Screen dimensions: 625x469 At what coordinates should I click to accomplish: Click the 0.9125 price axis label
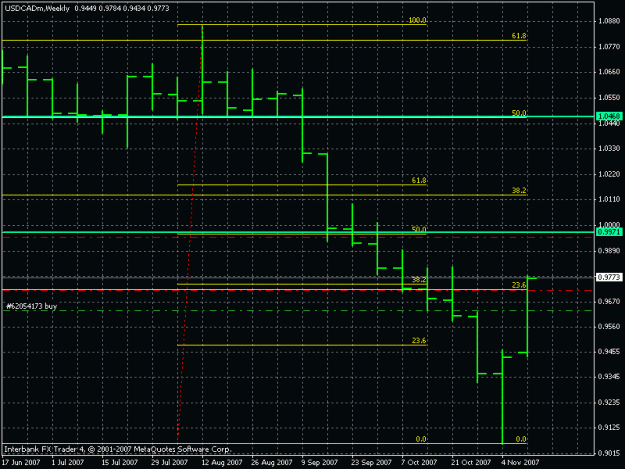pyautogui.click(x=609, y=428)
